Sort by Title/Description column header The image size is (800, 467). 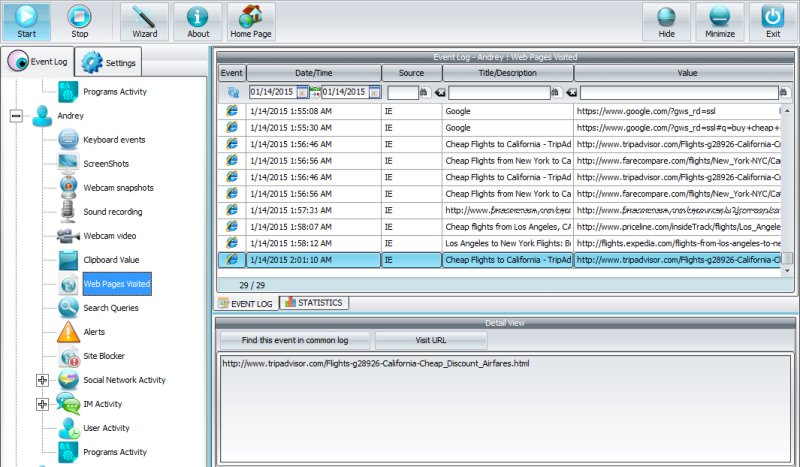click(508, 73)
